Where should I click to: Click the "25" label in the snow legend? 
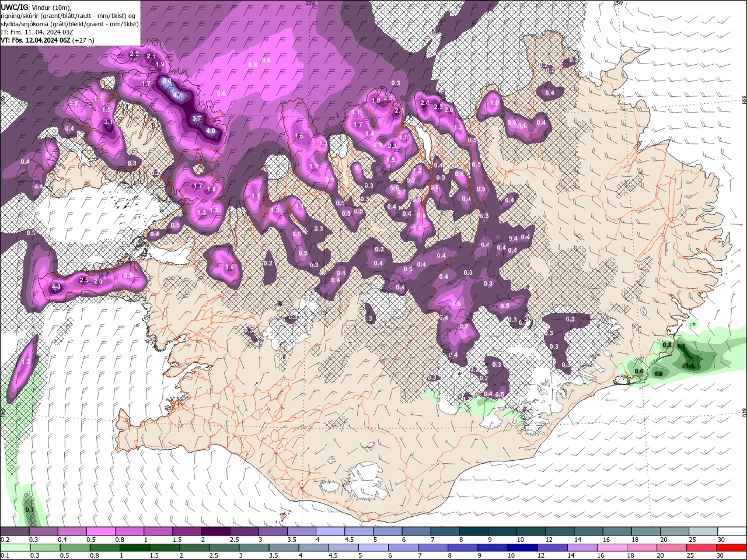tap(692, 540)
